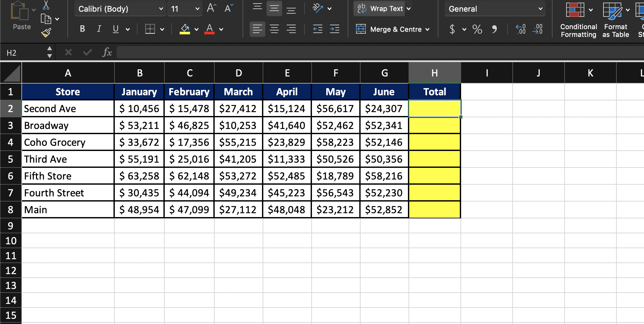Select column A header
Viewport: 644px width, 324px height.
click(x=68, y=73)
